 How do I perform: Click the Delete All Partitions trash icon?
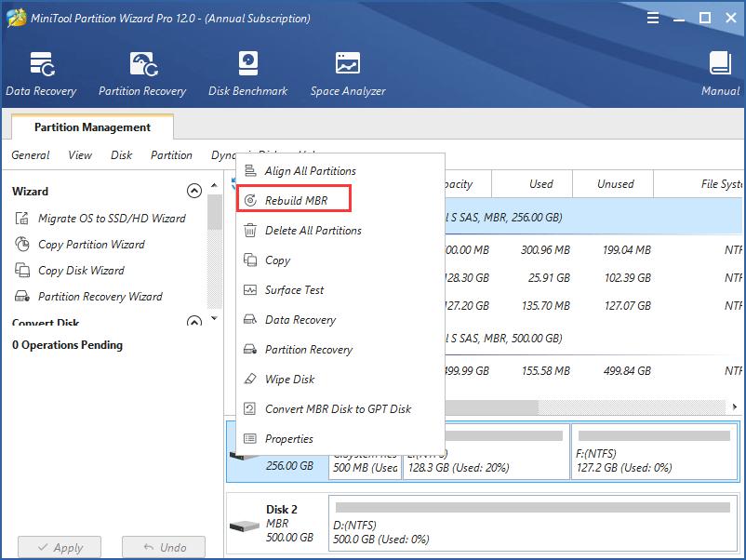[x=250, y=231]
